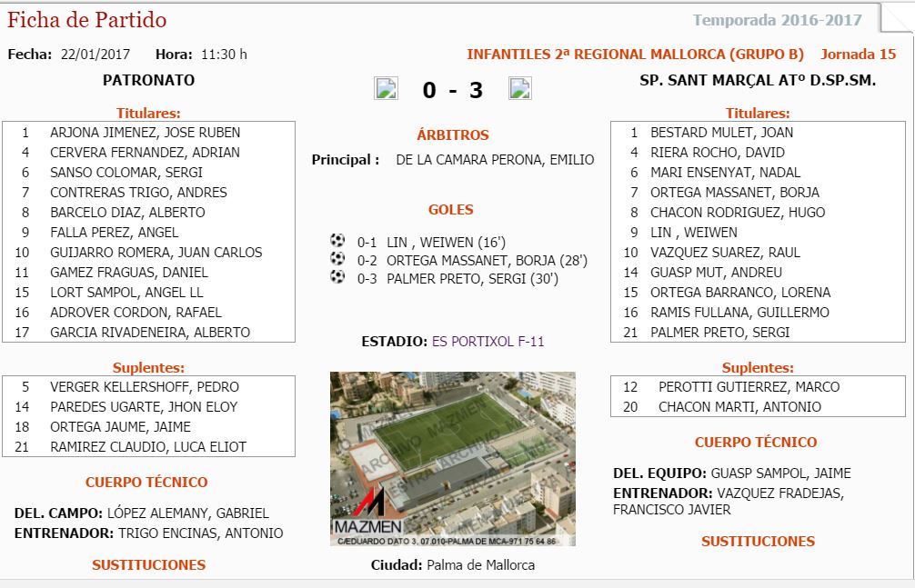Click the ball icon beside the 0-2 goal
Screen dimensions: 915x588
[337, 259]
